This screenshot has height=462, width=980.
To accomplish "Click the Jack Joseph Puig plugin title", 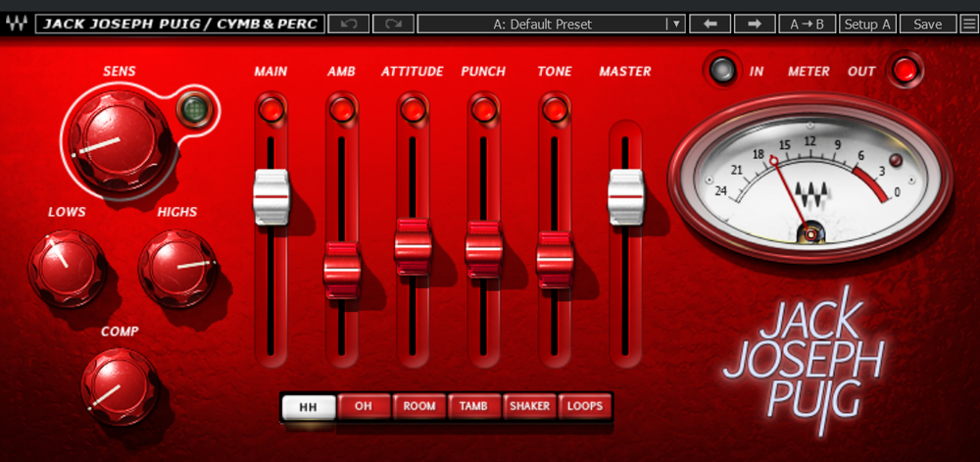I will pyautogui.click(x=180, y=25).
